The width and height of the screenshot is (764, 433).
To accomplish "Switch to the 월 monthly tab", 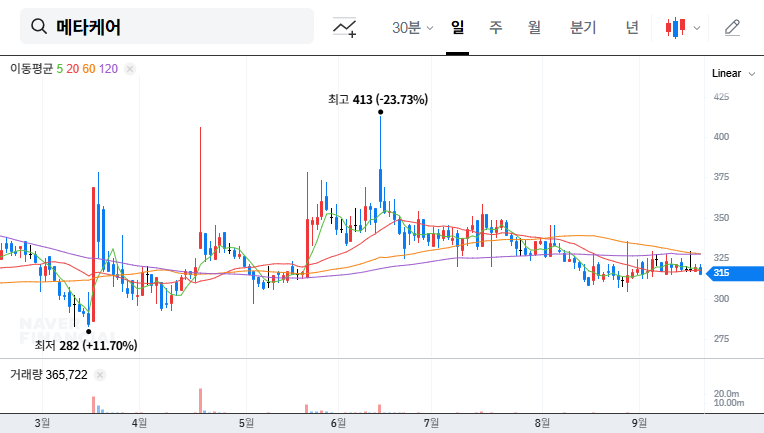I will click(x=535, y=27).
